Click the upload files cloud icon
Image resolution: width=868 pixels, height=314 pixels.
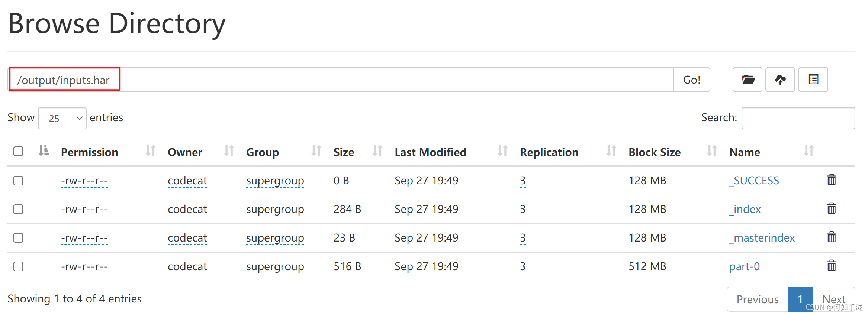point(780,80)
